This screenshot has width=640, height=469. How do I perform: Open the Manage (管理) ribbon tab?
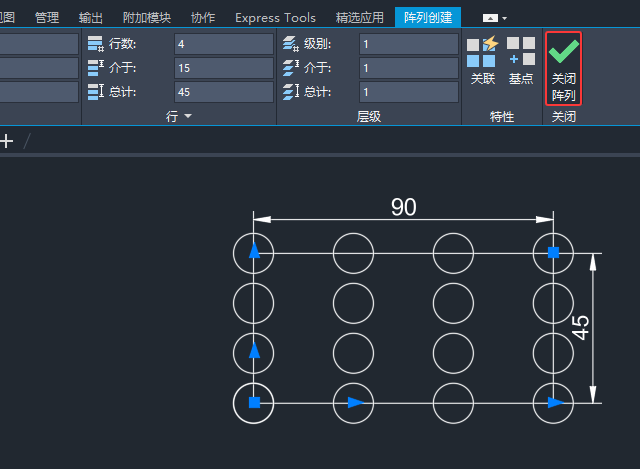[46, 18]
